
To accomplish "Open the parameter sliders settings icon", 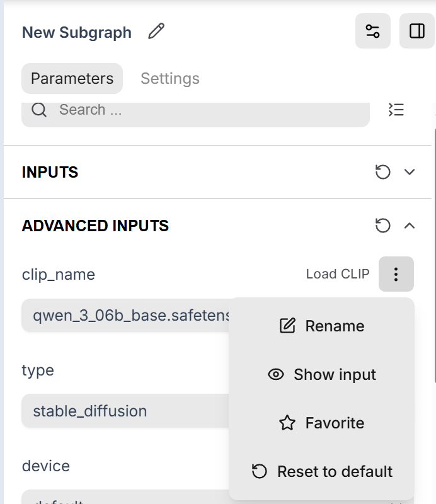I will 372,31.
